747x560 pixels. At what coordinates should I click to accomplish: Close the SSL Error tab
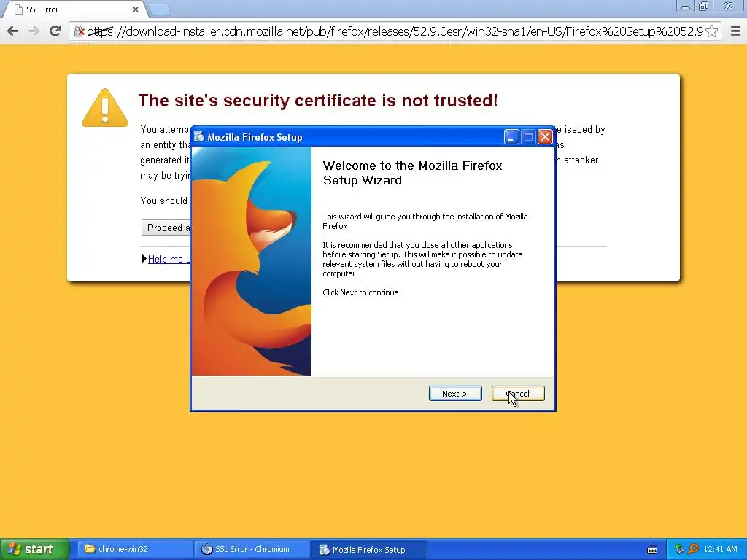coord(135,9)
